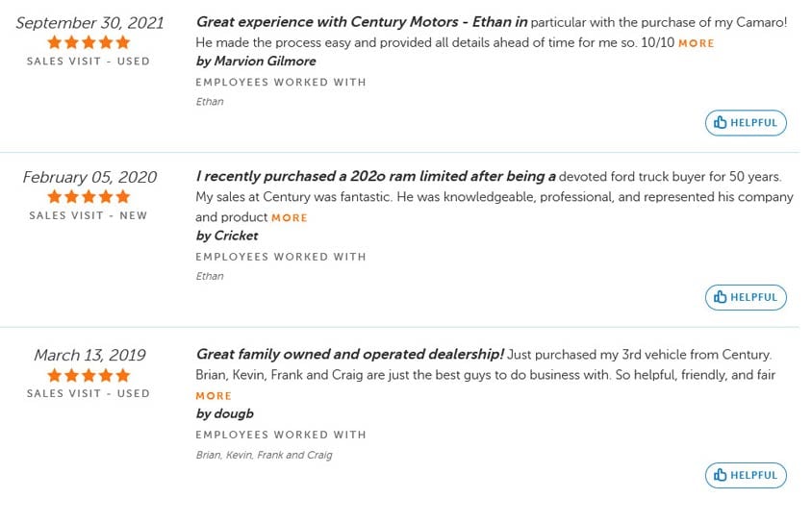Image resolution: width=812 pixels, height=523 pixels.
Task: Select the 'Great family owned and operated dealership!' title
Action: click(x=349, y=355)
